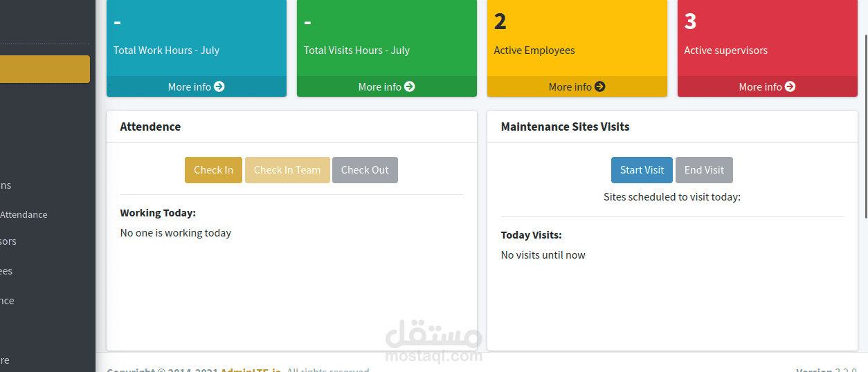
Task: Click arrow icon on Total Visits Hours card
Action: point(410,86)
